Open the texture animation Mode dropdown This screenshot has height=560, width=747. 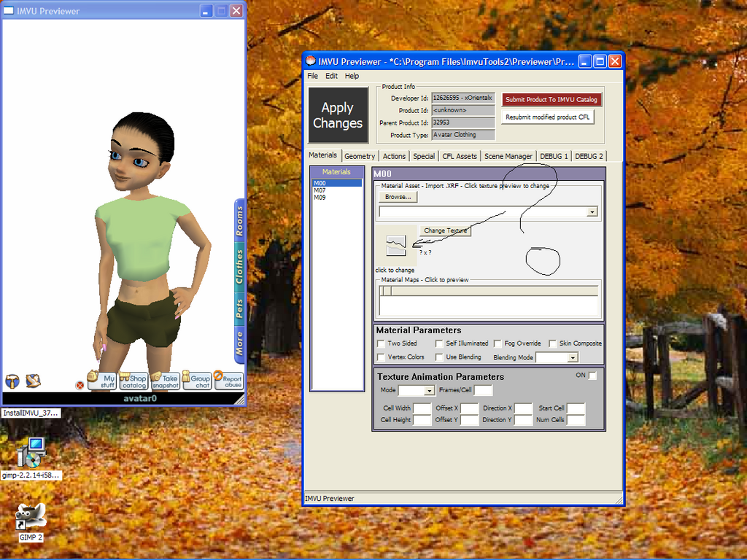click(429, 391)
